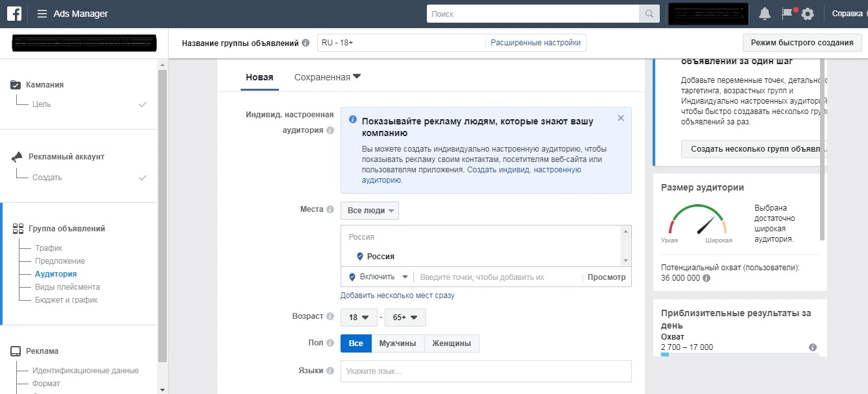Click the Группа объявлений grid icon in sidebar
This screenshot has width=868, height=394.
click(x=17, y=228)
